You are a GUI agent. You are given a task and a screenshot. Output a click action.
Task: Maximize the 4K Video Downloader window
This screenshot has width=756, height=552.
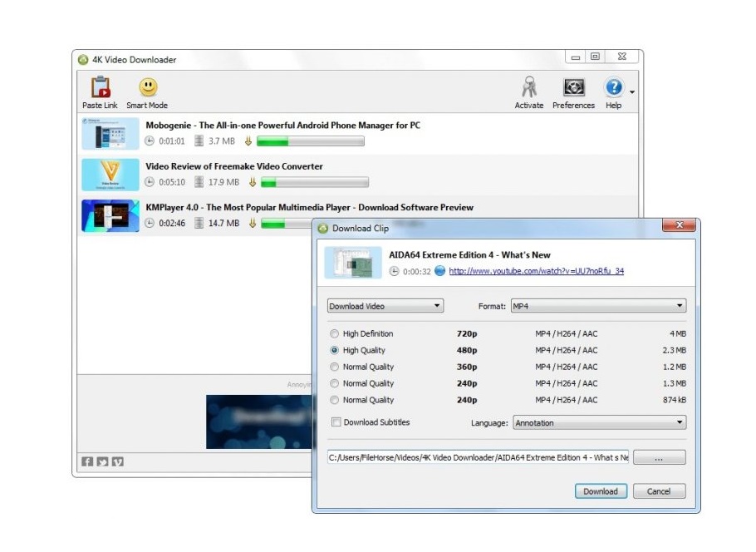(595, 57)
